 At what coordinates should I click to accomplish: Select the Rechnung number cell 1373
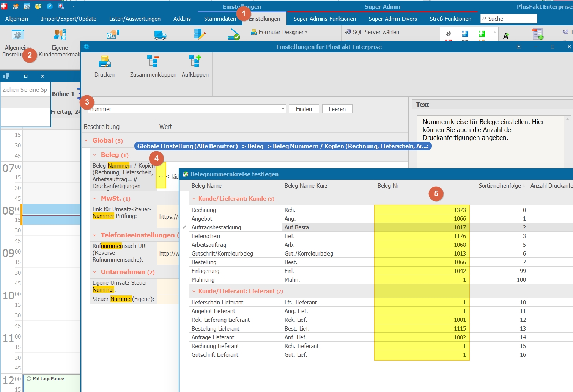[x=422, y=210]
